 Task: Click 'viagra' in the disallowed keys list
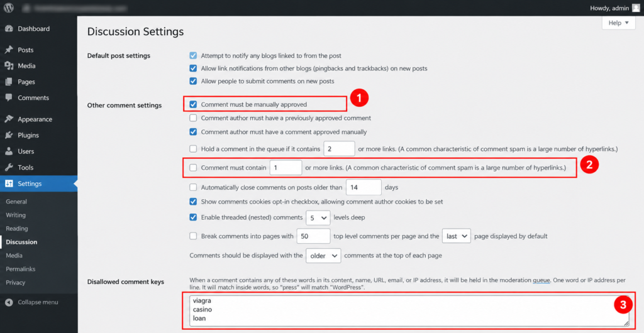point(202,302)
